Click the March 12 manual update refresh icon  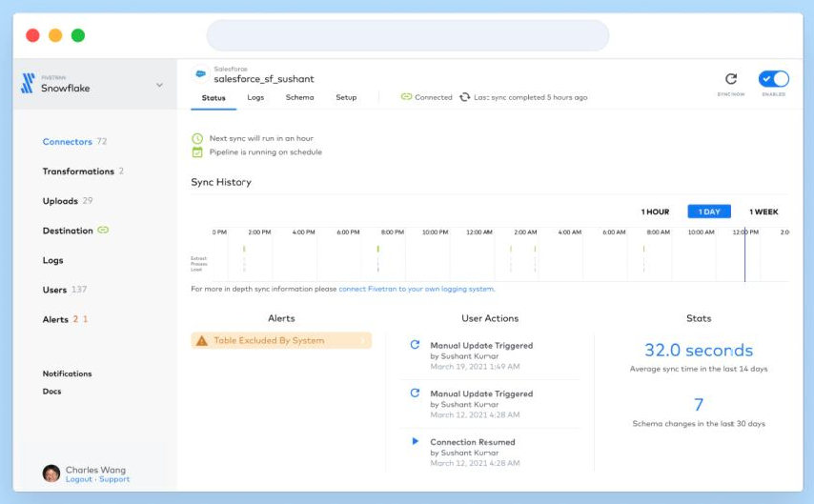click(x=415, y=393)
